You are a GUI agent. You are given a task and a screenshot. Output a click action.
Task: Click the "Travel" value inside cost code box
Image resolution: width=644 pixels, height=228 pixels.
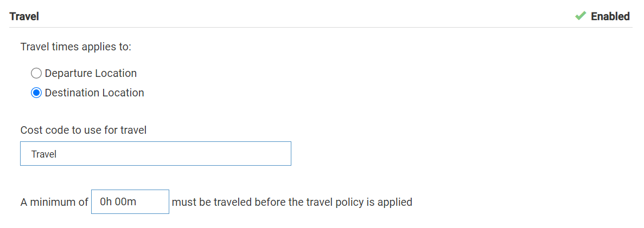[44, 154]
